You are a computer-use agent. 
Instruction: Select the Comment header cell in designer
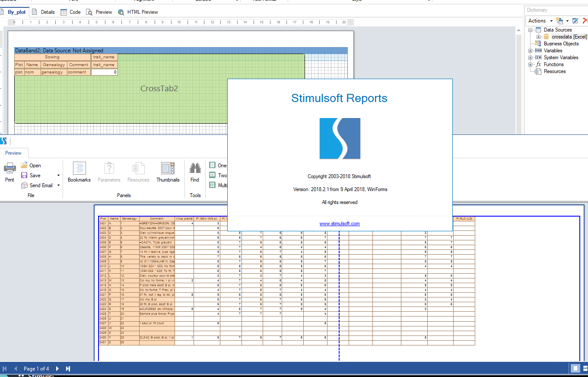(79, 65)
